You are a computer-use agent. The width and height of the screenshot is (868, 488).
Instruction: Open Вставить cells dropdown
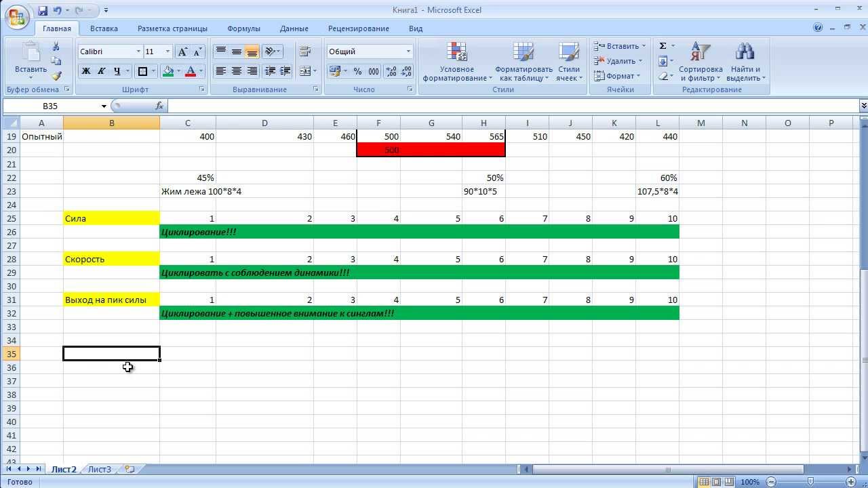coord(620,46)
